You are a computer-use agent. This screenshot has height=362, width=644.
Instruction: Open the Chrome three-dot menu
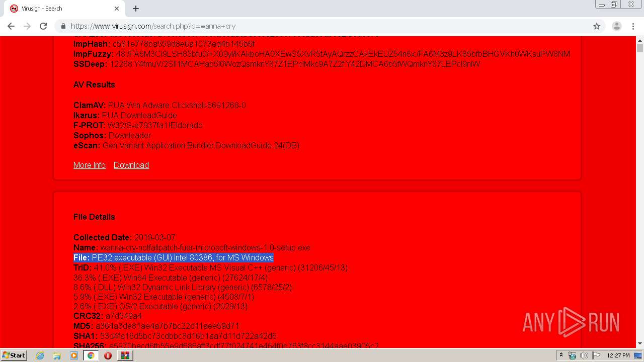632,26
